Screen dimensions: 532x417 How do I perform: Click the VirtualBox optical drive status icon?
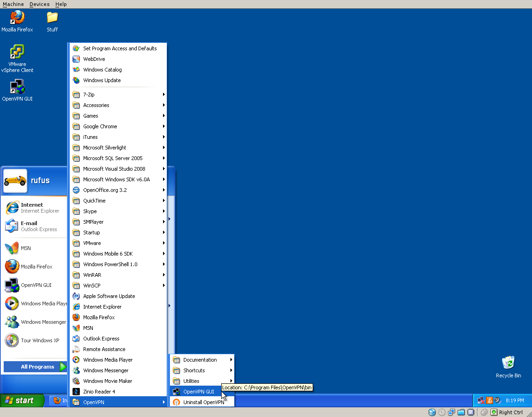tap(441, 412)
